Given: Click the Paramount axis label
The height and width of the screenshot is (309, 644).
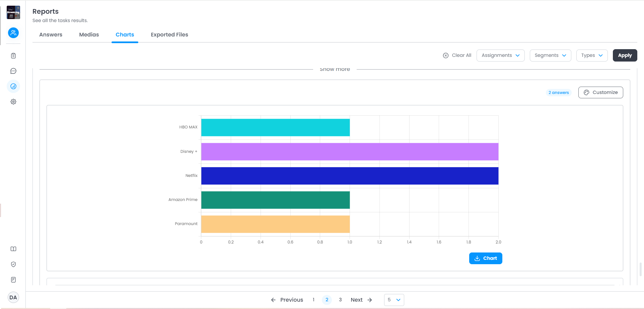Looking at the screenshot, I should pos(186,224).
